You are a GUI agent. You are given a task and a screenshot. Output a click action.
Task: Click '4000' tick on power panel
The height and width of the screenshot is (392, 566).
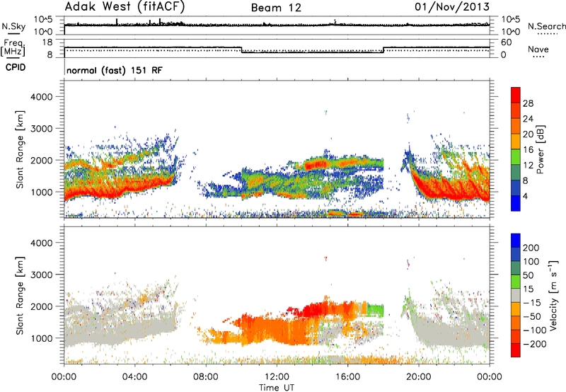tap(41, 97)
